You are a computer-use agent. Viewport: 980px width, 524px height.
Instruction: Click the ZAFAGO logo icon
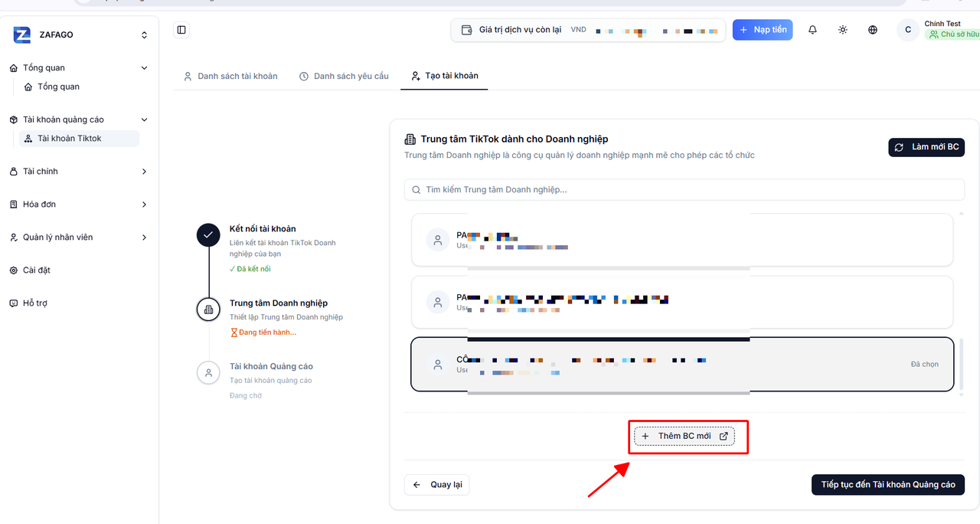[22, 34]
